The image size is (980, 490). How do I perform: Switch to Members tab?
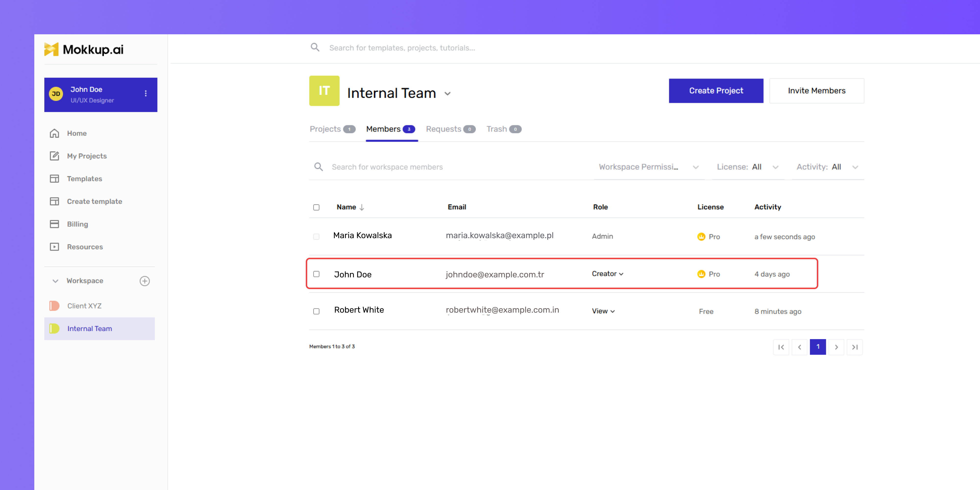click(391, 129)
